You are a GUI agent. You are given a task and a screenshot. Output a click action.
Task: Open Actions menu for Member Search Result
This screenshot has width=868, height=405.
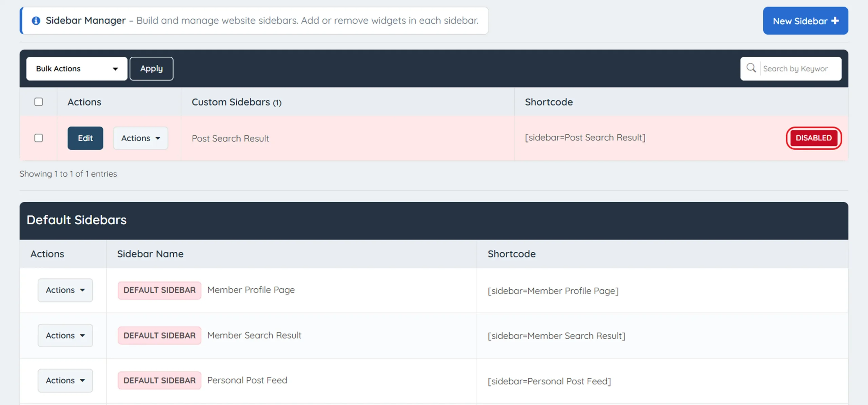pyautogui.click(x=65, y=335)
